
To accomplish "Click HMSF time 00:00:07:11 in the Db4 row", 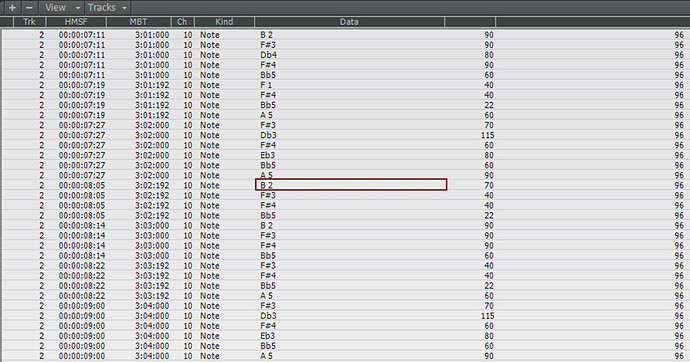I will (x=82, y=55).
